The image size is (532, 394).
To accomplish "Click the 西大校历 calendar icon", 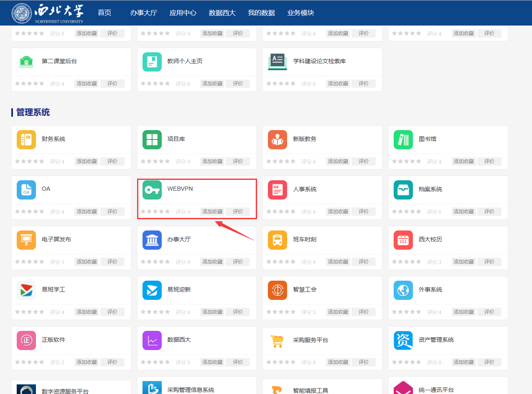I will coord(403,240).
